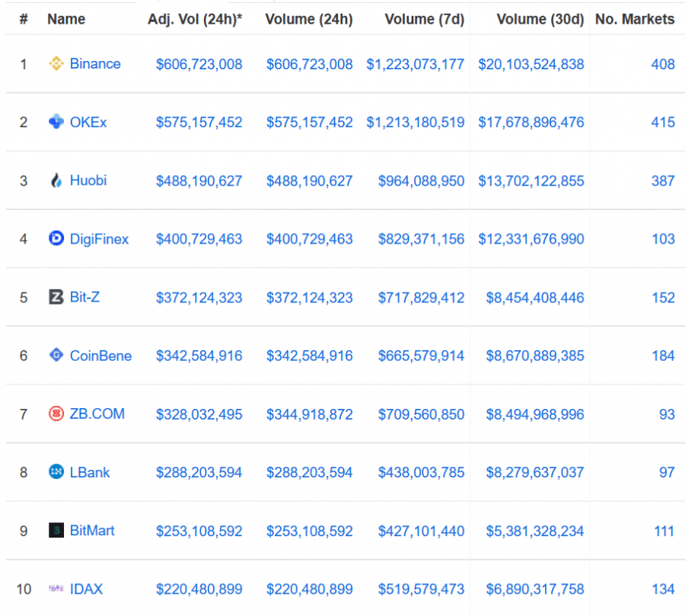Click ZB.COM 30d volume $8,494,968,996
The height and width of the screenshot is (616, 685).
point(535,414)
